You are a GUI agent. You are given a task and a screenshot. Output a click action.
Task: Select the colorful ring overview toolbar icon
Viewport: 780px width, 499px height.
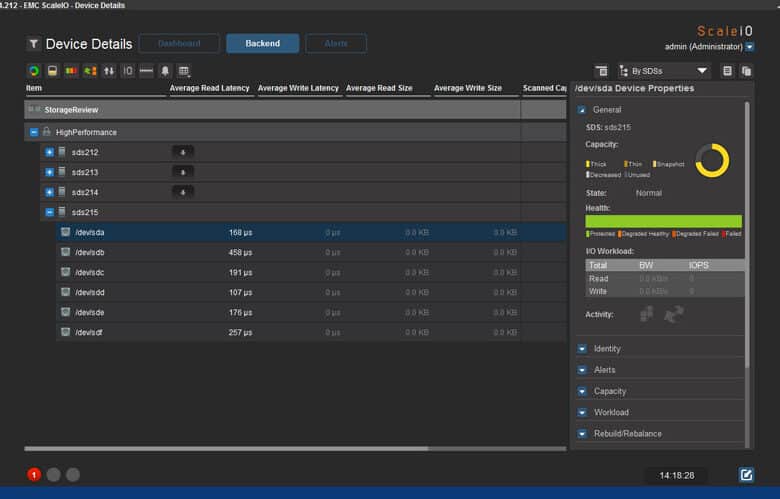coord(34,71)
